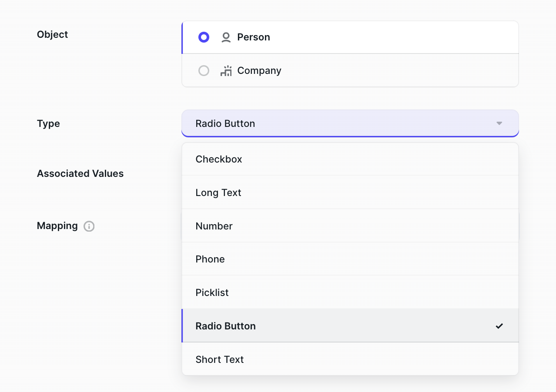Choose Checkbox from the type list
This screenshot has width=556, height=392.
[219, 159]
